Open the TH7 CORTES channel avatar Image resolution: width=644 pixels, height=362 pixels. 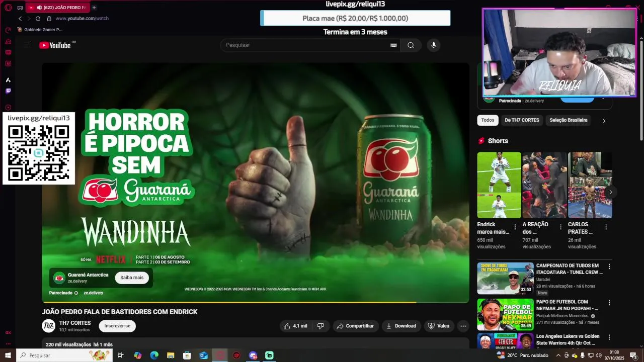tap(48, 326)
